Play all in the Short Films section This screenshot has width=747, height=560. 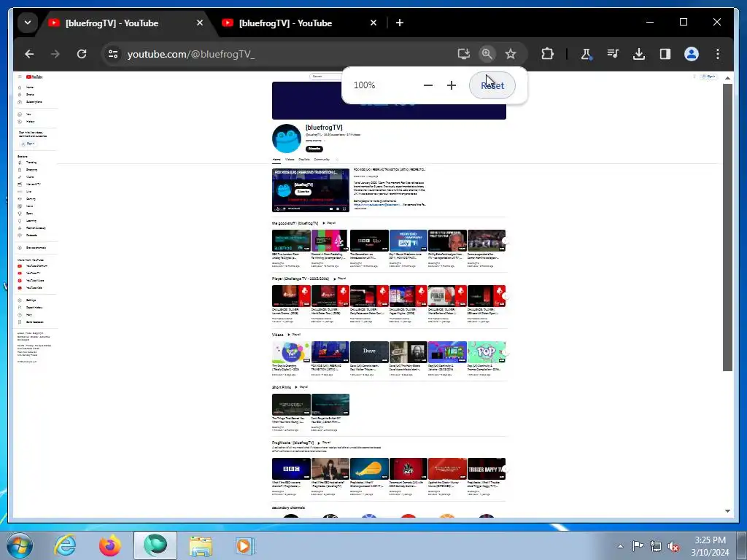click(301, 387)
